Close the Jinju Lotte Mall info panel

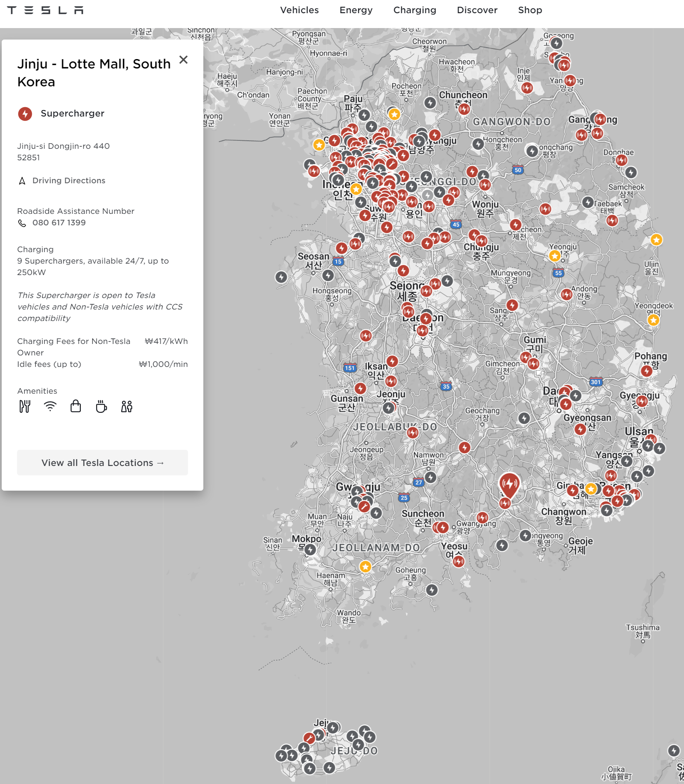[x=183, y=60]
